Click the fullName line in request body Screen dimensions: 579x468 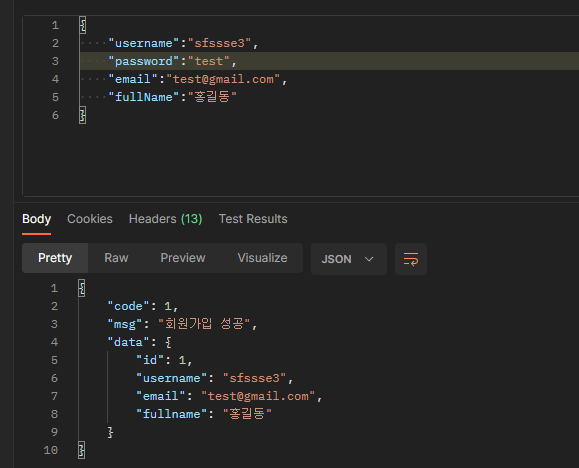tap(172, 97)
